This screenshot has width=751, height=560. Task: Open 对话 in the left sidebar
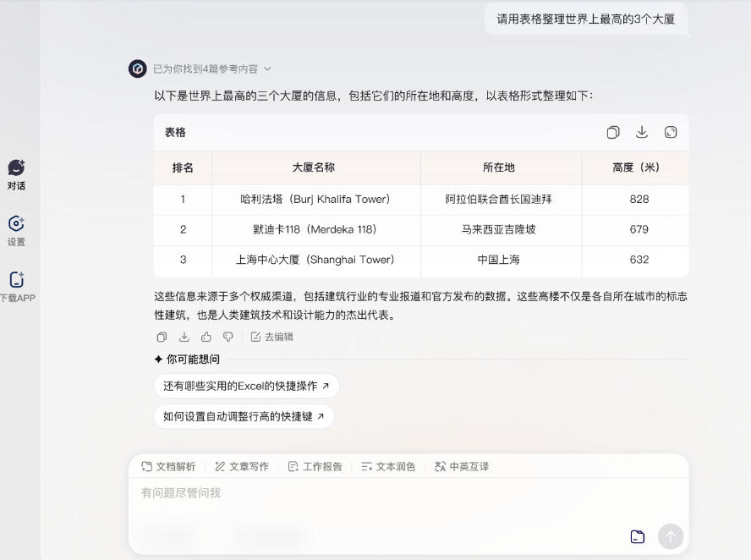click(16, 175)
